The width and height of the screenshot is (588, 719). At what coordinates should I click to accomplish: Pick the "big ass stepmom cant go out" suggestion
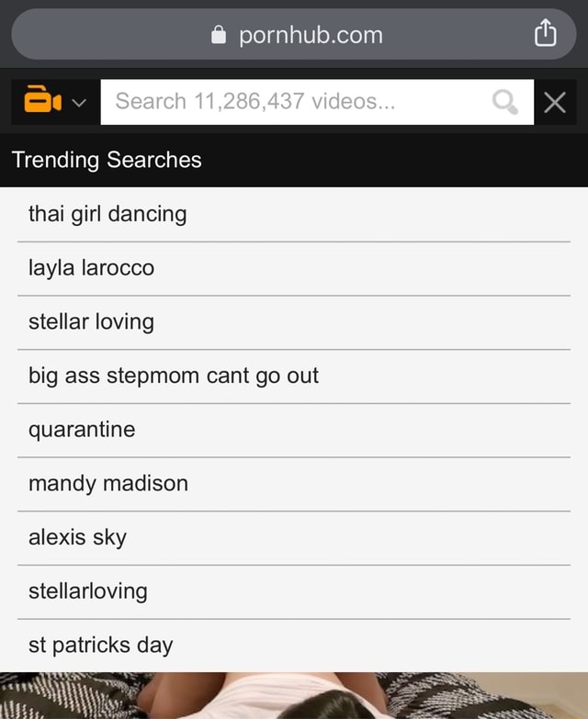pyautogui.click(x=174, y=376)
